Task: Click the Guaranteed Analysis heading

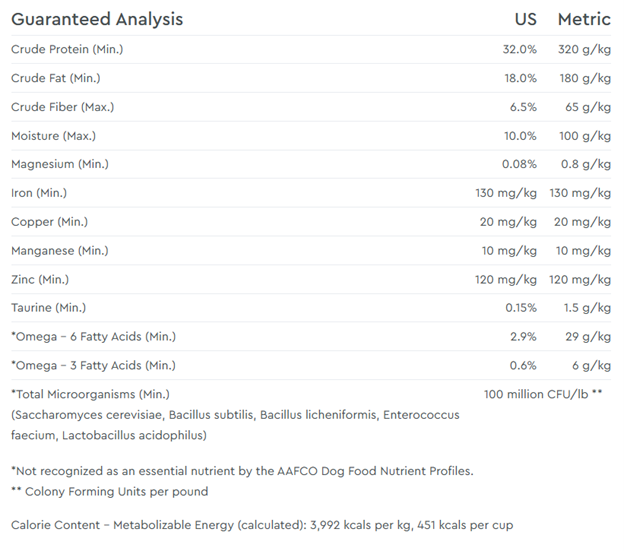Action: [97, 19]
